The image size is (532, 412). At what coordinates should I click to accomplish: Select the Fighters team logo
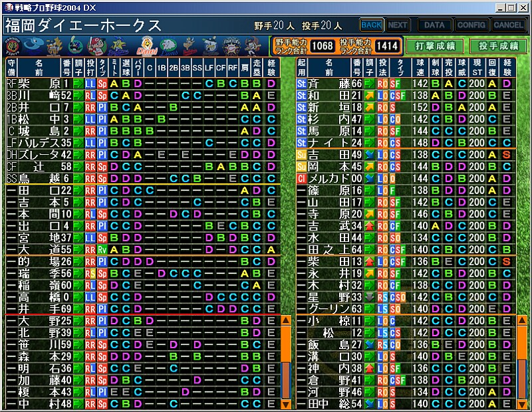coord(231,46)
